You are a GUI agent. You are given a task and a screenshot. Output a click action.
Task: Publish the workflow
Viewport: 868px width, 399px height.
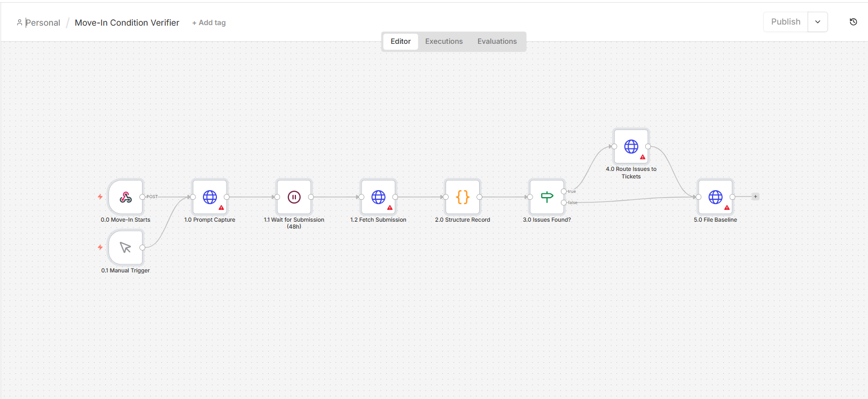point(786,22)
